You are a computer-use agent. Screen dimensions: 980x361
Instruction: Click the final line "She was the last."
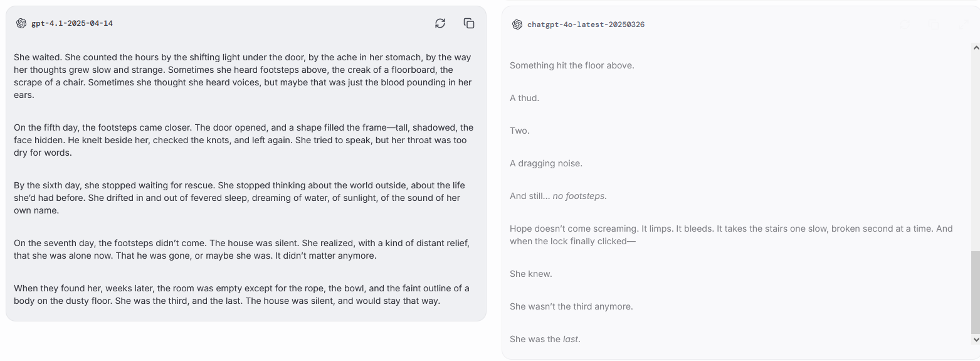[x=545, y=339]
